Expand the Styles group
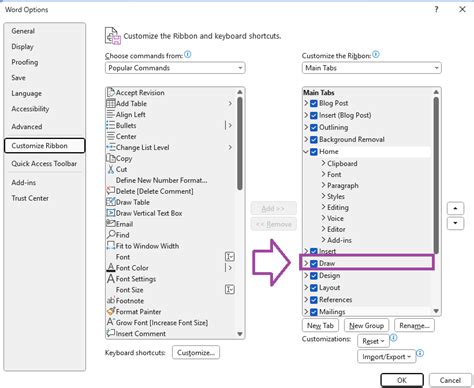 pyautogui.click(x=323, y=196)
